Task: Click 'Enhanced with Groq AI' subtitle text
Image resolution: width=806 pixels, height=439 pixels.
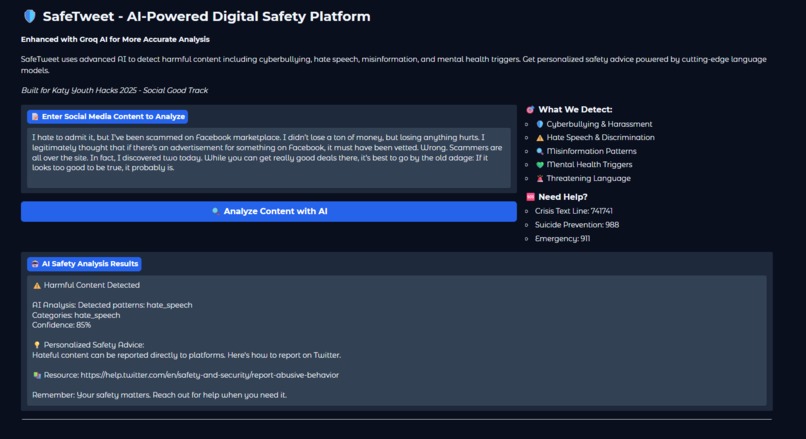Action: [x=115, y=39]
